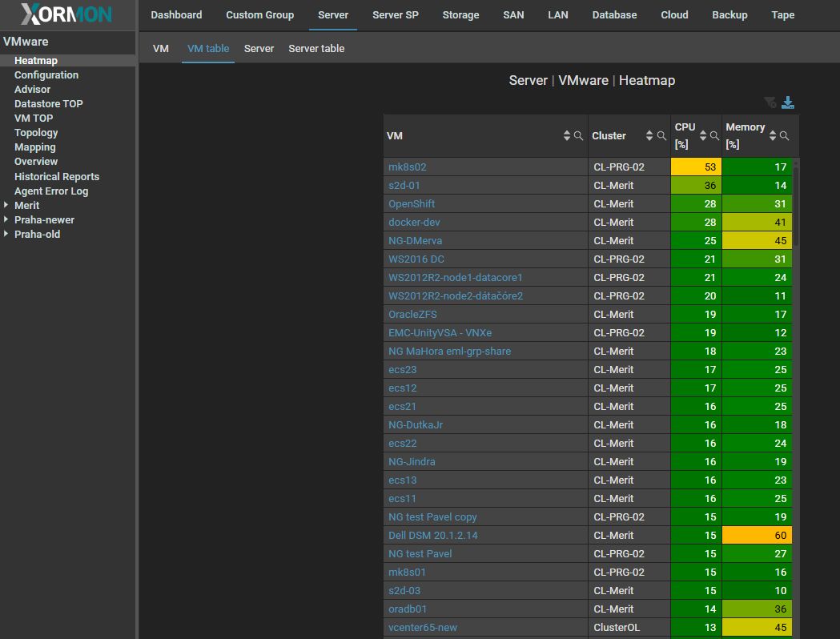This screenshot has width=840, height=639.
Task: Open search in Memory column header
Action: pyautogui.click(x=785, y=136)
